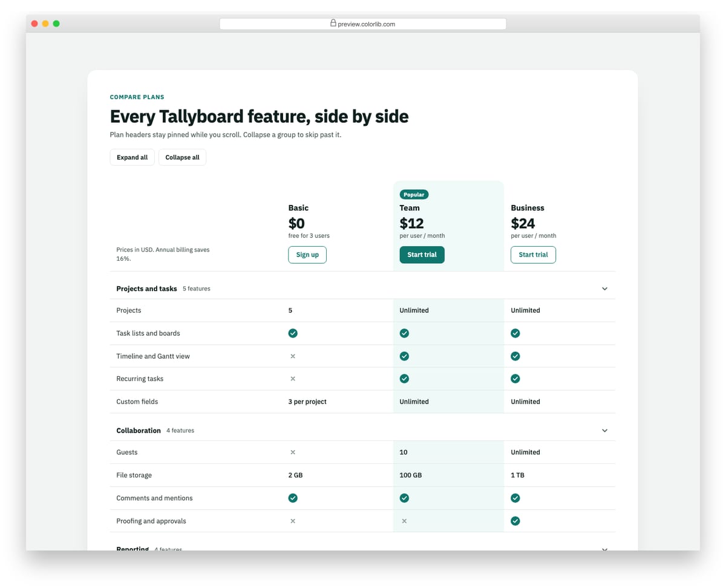Screen dimensions: 726x588
Task: Click Business plan's Unlimited Projects value
Action: [x=526, y=310]
